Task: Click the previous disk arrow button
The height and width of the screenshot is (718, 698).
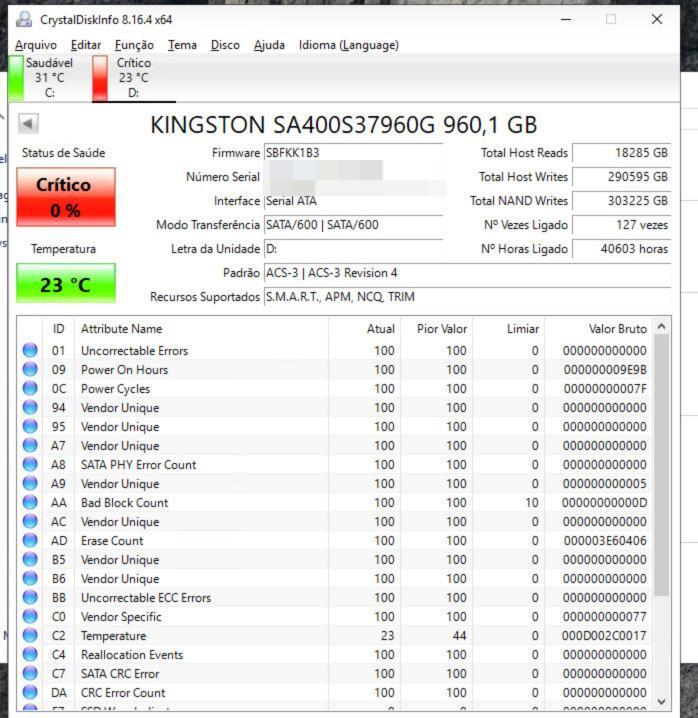Action: (28, 124)
